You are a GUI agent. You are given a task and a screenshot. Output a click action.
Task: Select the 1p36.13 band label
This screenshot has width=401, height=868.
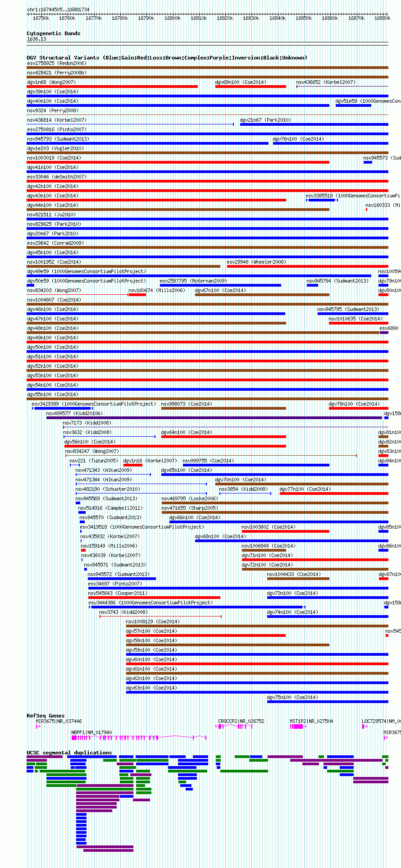tap(36, 39)
